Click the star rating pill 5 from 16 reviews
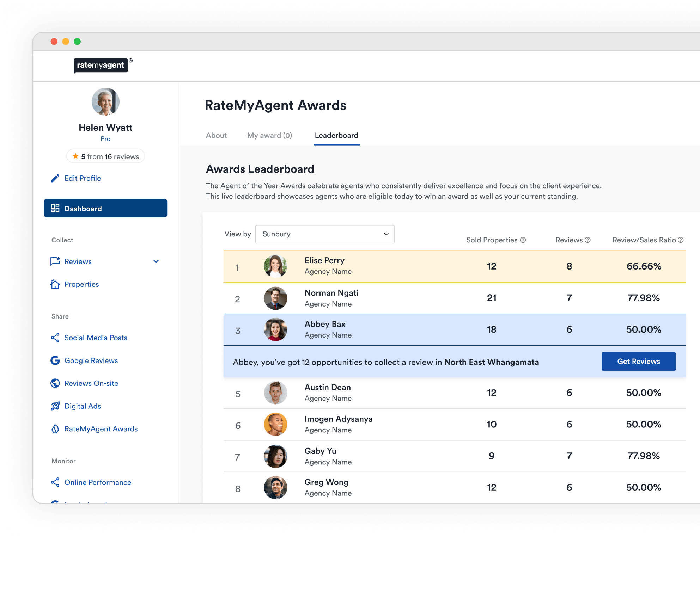Viewport: 700px width, 599px height. click(105, 156)
